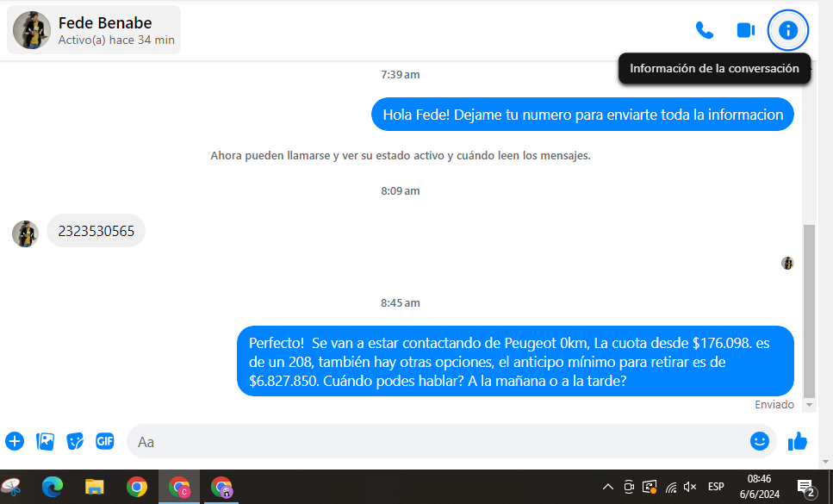Image resolution: width=833 pixels, height=504 pixels.
Task: Click the small seen-by avatar indicator
Action: (x=787, y=263)
